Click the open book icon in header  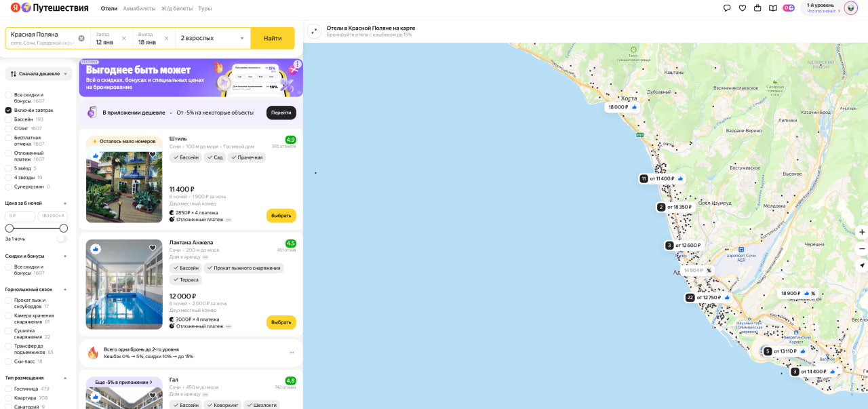pos(773,8)
